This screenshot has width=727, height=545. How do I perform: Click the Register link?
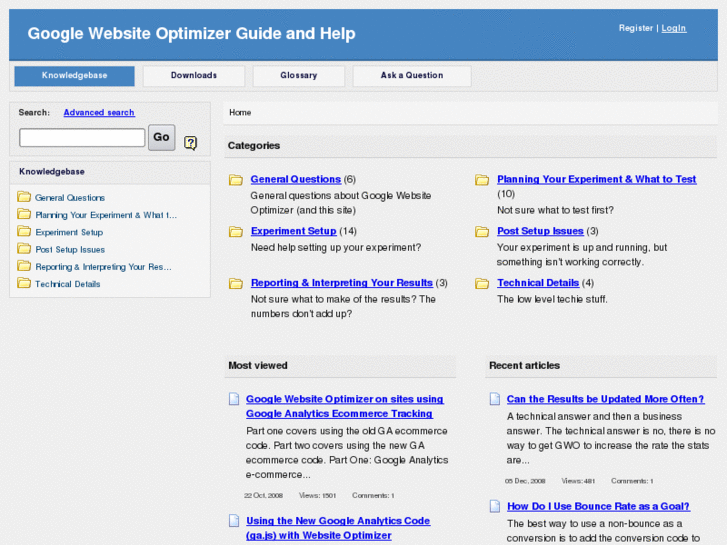pyautogui.click(x=636, y=28)
